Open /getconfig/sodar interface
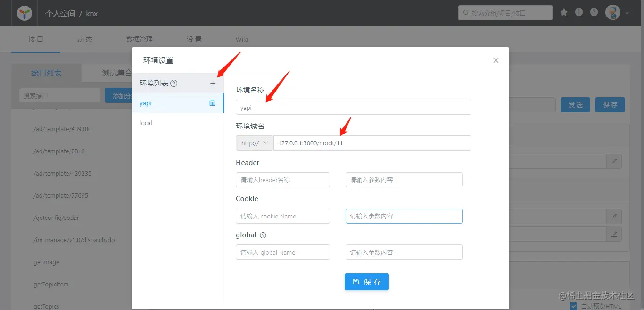Viewport: 644px width, 310px height. pos(56,218)
